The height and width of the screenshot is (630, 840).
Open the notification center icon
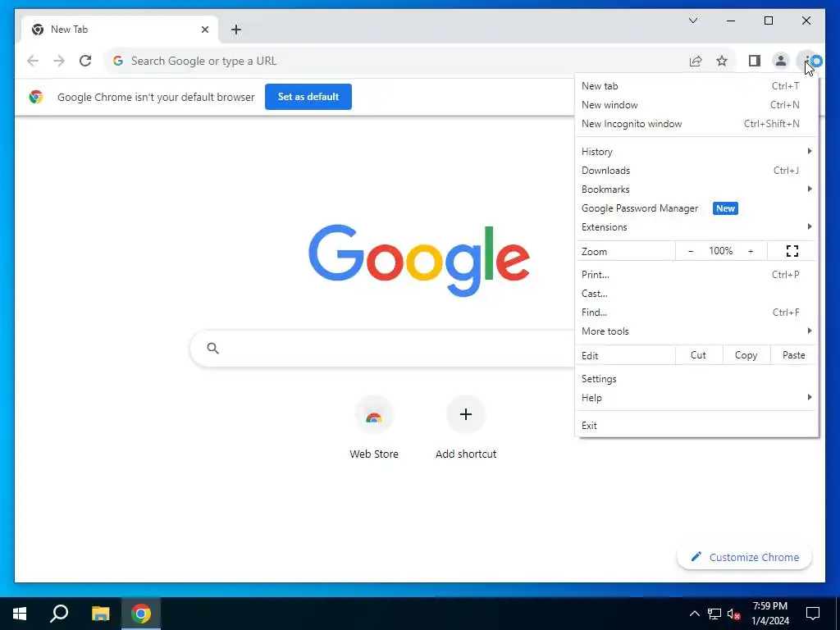pos(813,614)
